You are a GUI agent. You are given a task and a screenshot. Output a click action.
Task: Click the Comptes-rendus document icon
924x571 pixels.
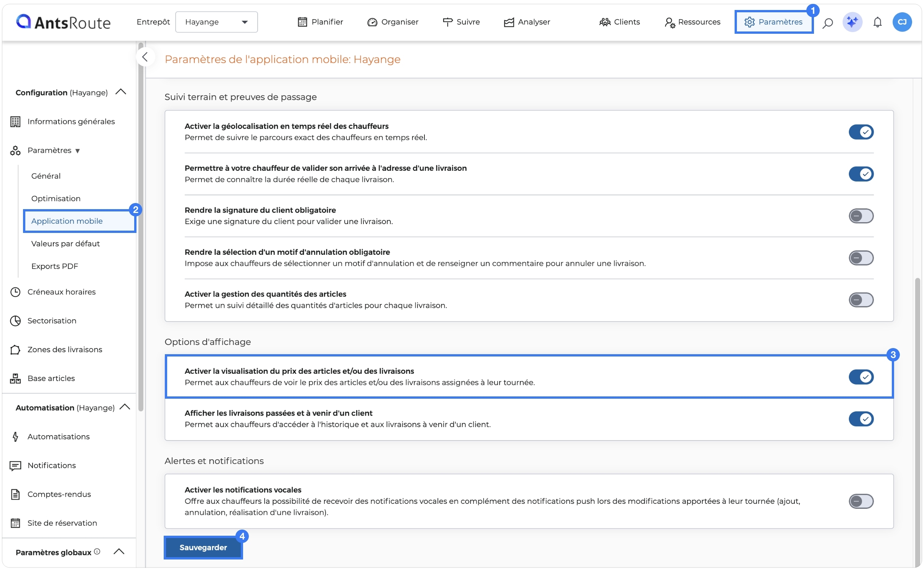click(x=15, y=494)
